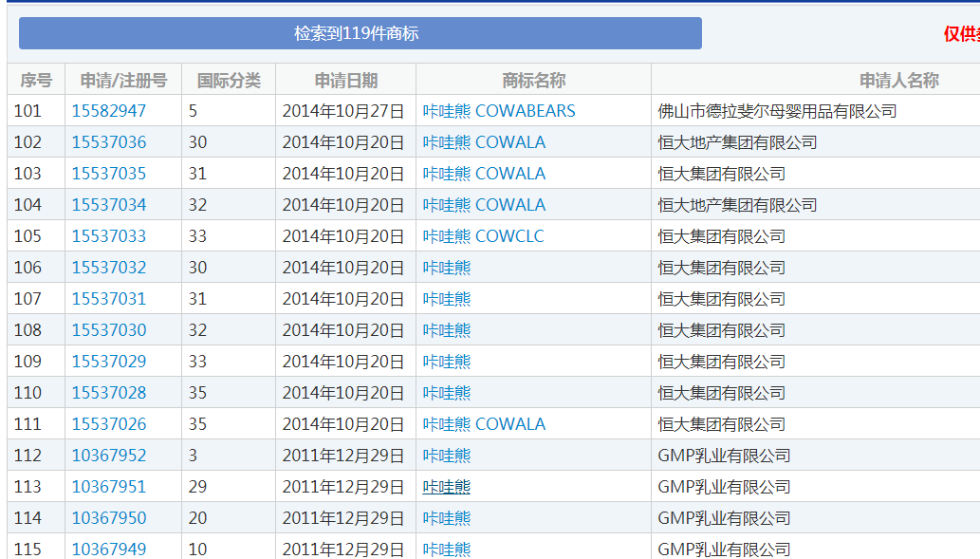Open registration number 10367951
The image size is (980, 559).
click(109, 486)
